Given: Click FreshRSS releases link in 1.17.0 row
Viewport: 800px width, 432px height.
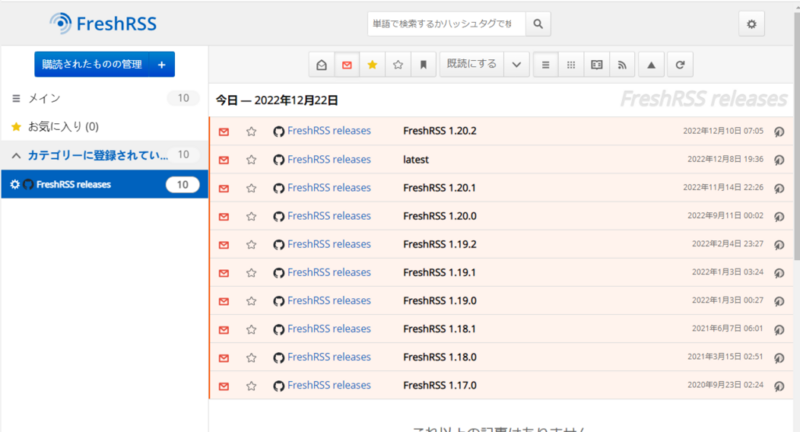Looking at the screenshot, I should coord(329,386).
